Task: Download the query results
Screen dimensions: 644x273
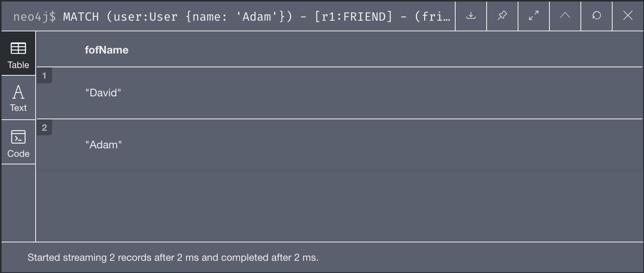Action: [471, 16]
